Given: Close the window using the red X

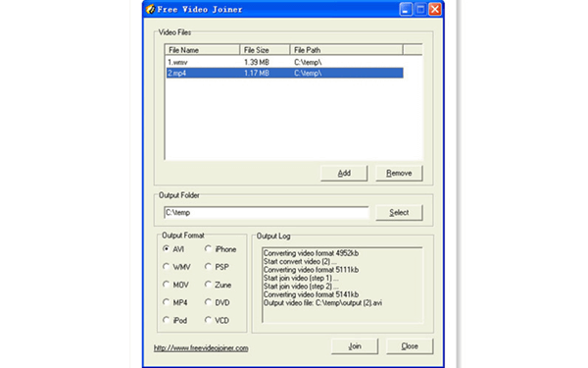Looking at the screenshot, I should (435, 10).
